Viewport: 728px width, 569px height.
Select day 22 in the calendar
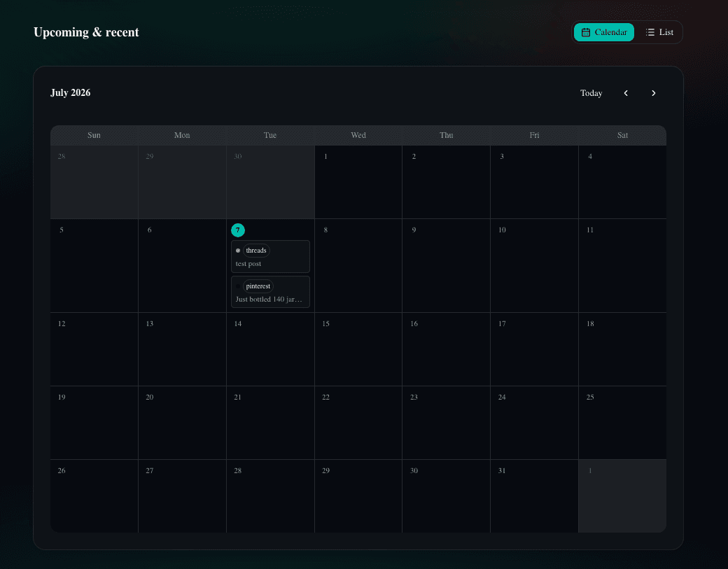358,423
